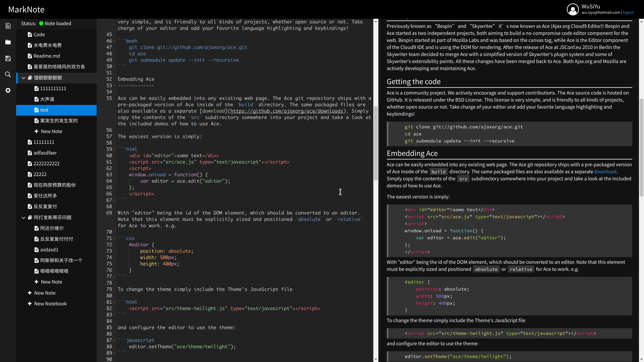Open settings gear icon in sidebar
Screen dimensions: 644x362
(x=8, y=90)
